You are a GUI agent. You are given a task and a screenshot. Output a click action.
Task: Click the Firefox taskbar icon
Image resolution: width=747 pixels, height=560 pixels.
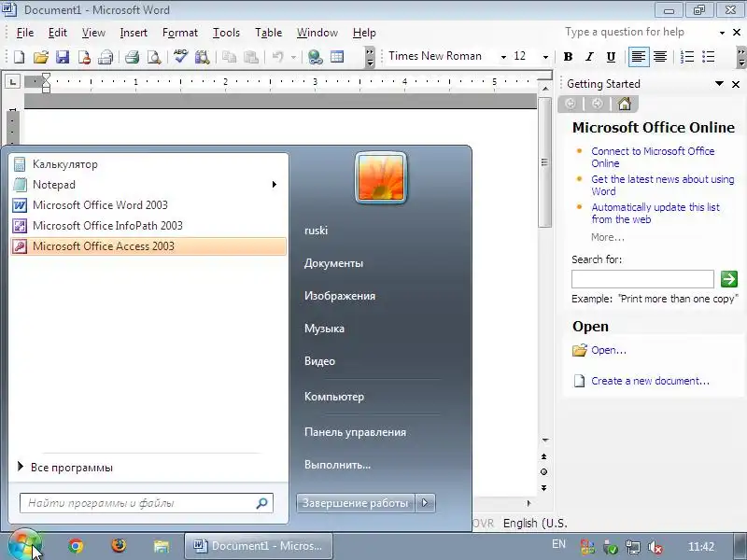[119, 546]
